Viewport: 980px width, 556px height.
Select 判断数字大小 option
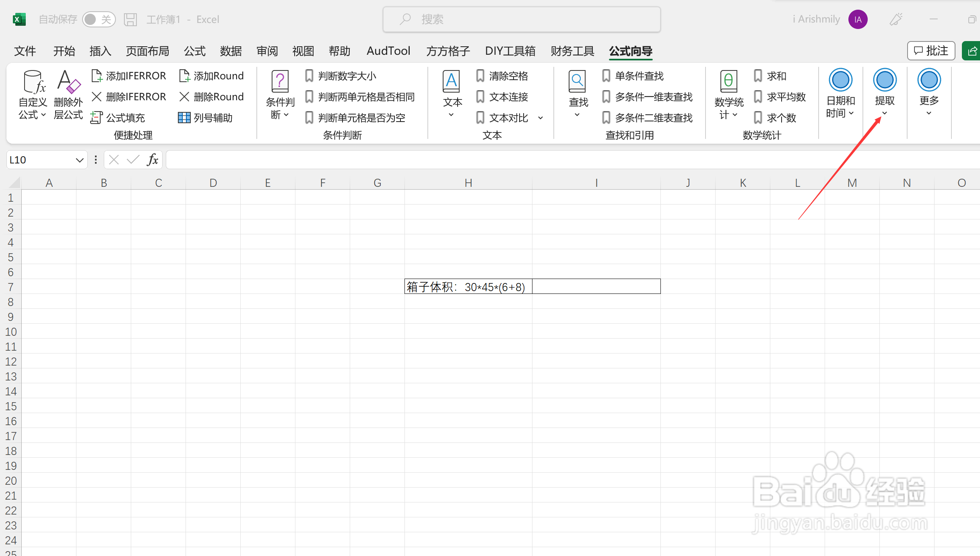[x=340, y=76]
